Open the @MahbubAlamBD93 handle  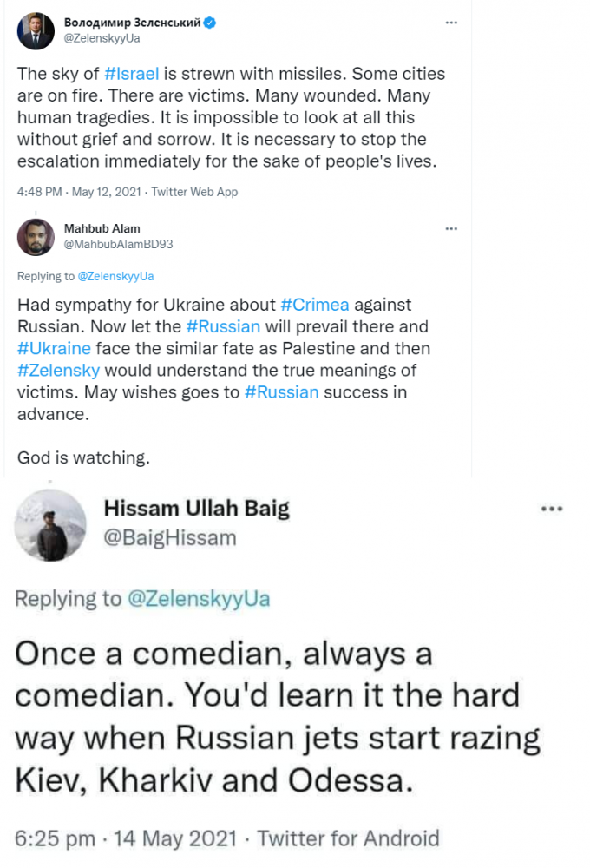pos(119,244)
